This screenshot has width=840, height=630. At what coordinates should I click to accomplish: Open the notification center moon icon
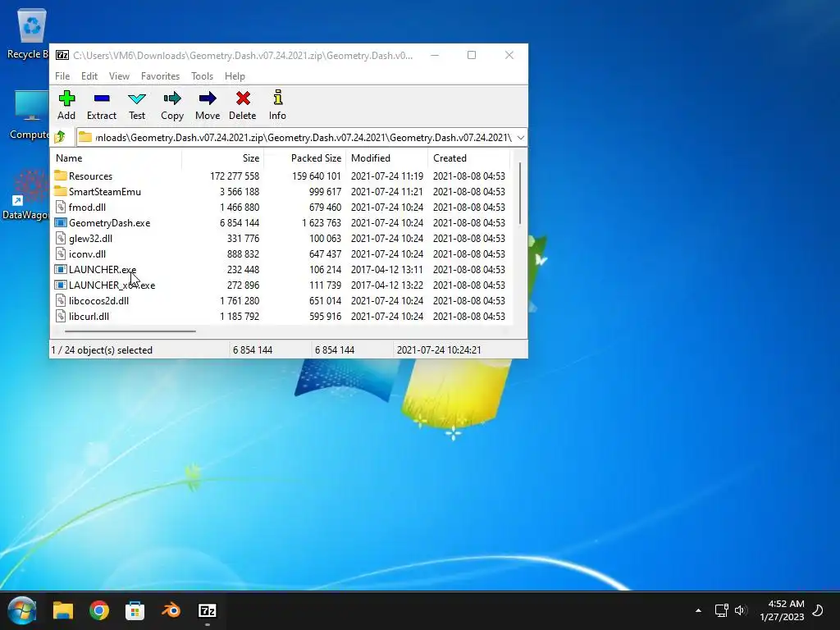click(818, 610)
